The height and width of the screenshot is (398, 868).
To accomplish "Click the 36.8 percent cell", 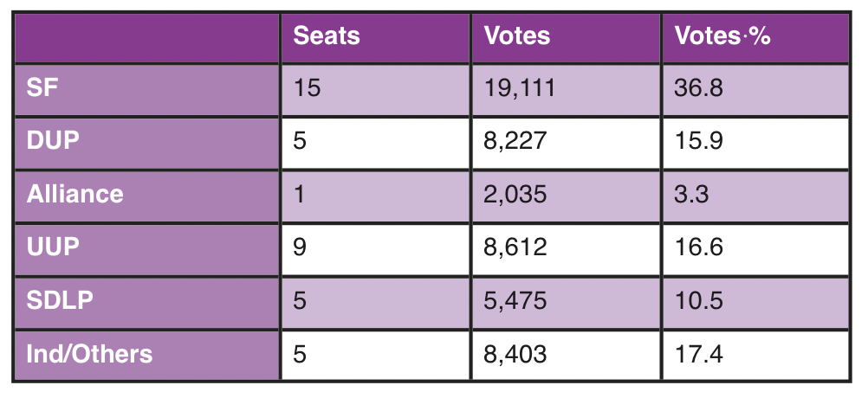I will [x=698, y=87].
